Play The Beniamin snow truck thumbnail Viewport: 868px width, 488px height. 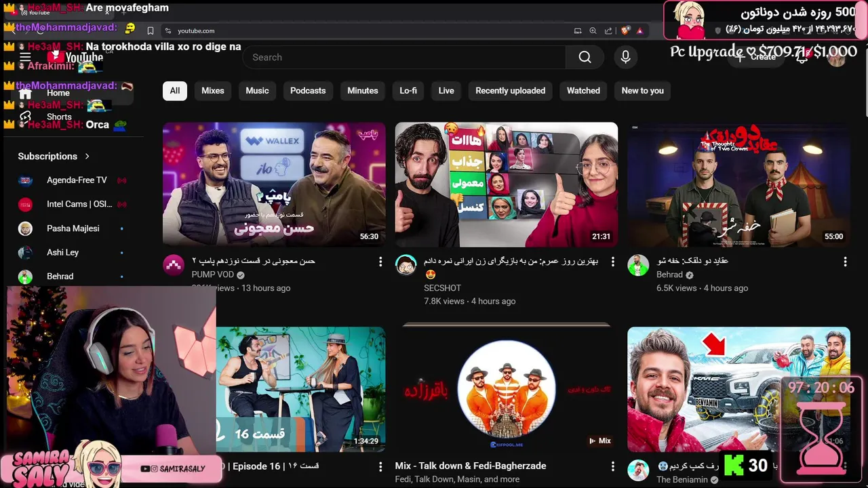coord(738,390)
